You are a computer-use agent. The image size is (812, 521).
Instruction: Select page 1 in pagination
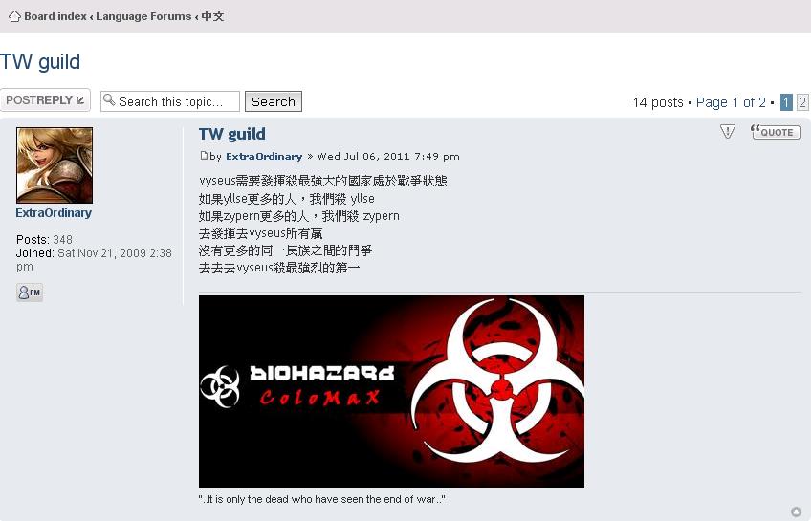786,102
